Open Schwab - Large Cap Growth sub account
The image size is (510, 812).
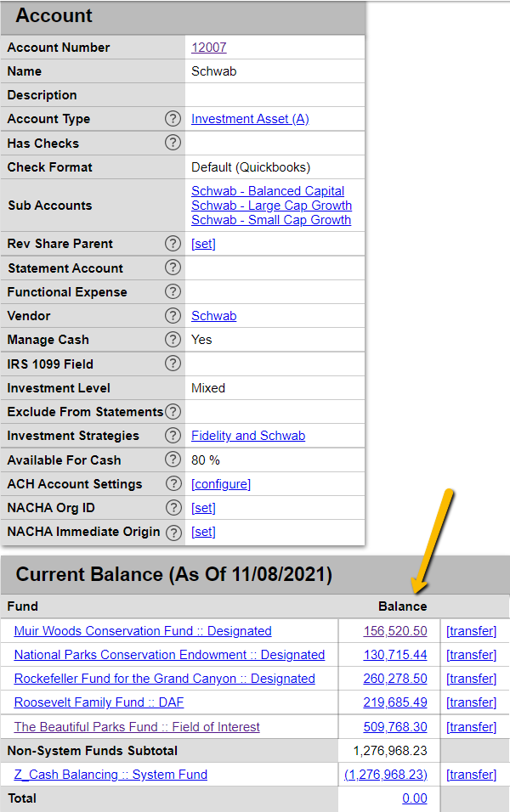(x=272, y=206)
